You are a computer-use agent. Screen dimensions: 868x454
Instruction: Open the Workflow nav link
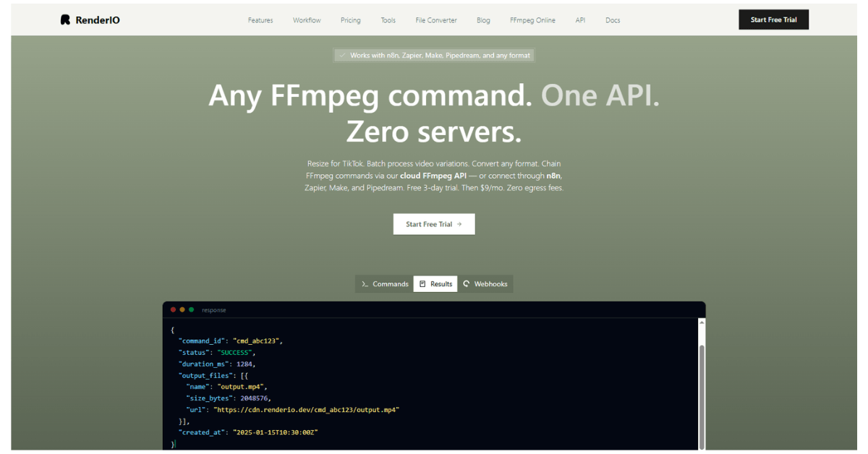(x=307, y=20)
